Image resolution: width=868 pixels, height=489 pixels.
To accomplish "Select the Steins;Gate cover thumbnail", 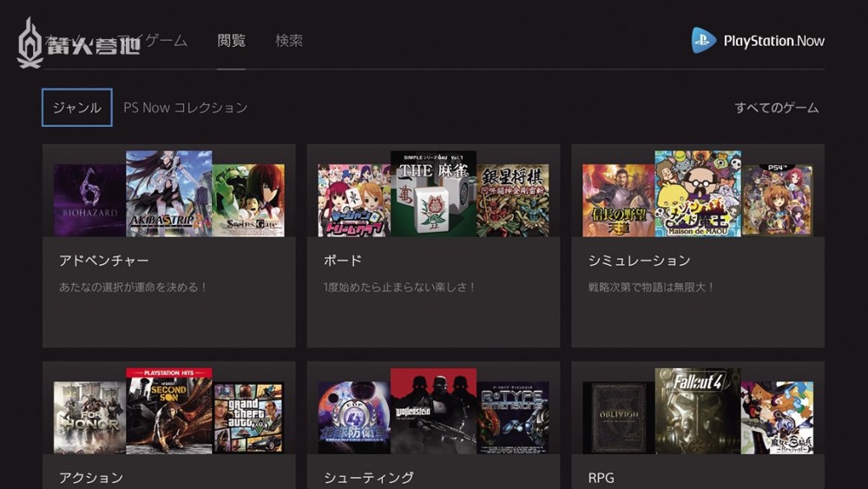I will click(x=248, y=201).
